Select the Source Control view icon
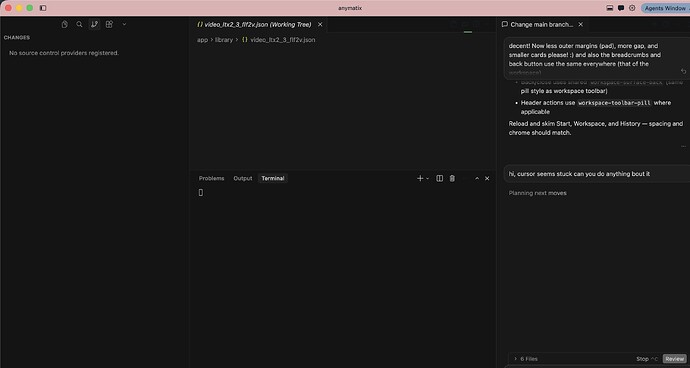 [x=94, y=25]
